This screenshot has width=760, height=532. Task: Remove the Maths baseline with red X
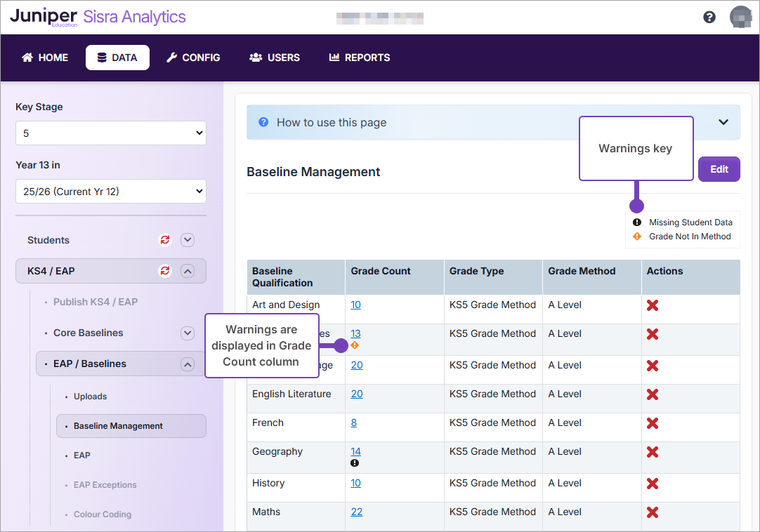pos(653,512)
